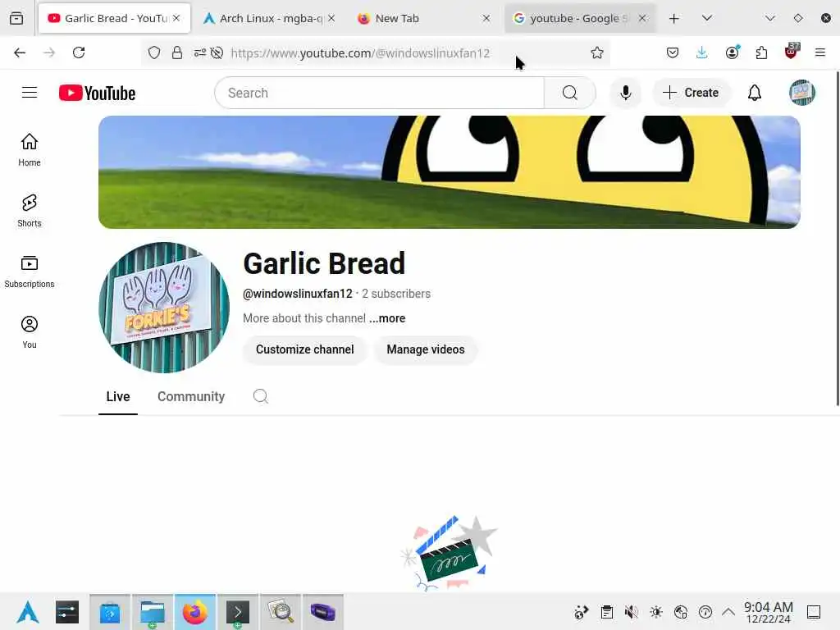Switch to the Community tab

tap(191, 396)
